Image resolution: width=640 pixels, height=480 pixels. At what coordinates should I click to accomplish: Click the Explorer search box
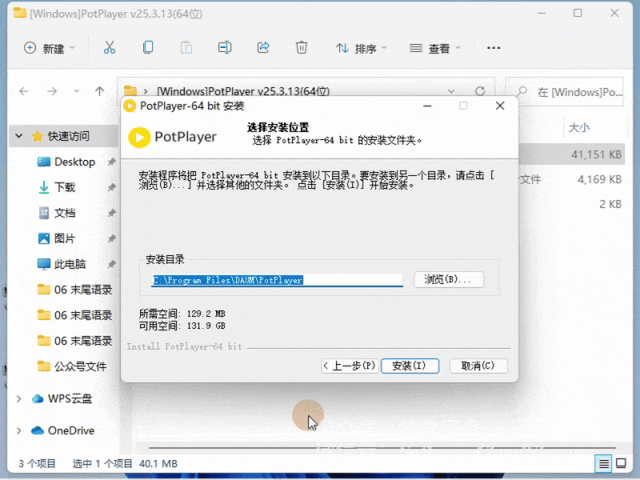click(x=564, y=92)
